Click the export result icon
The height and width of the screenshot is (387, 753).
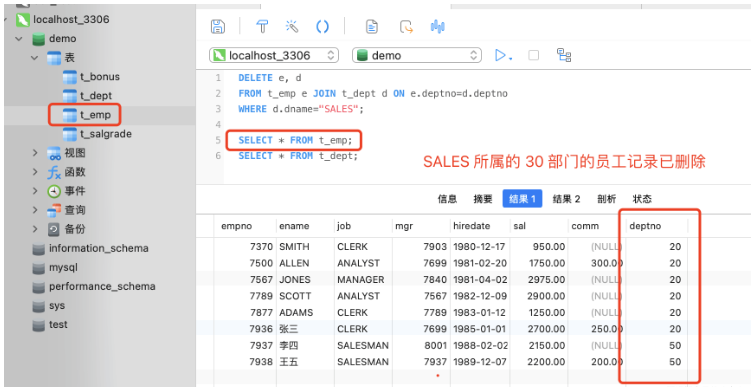(406, 26)
